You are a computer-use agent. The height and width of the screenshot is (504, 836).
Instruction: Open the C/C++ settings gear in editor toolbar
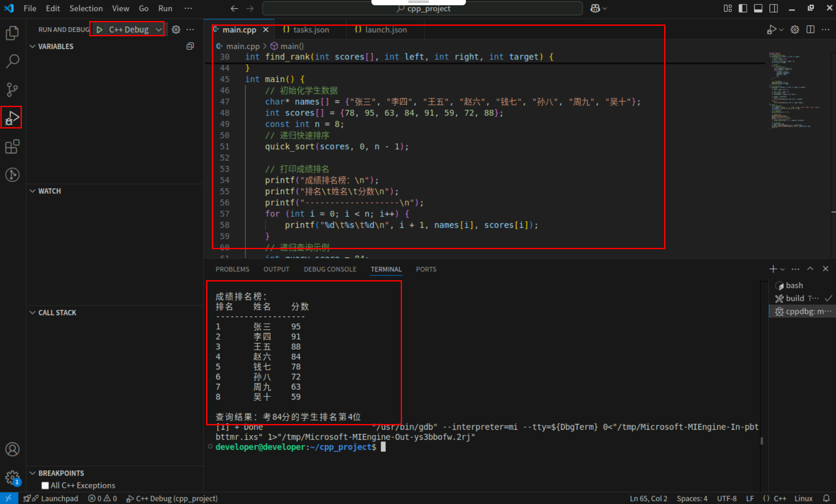pyautogui.click(x=795, y=29)
